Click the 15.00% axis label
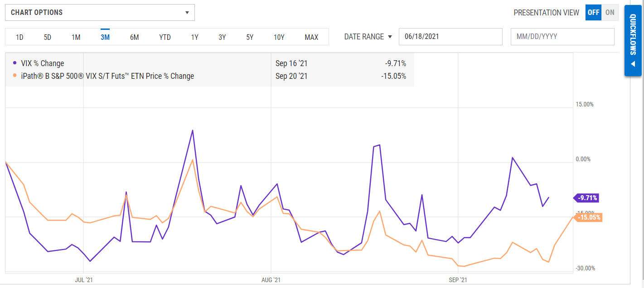 pyautogui.click(x=585, y=105)
